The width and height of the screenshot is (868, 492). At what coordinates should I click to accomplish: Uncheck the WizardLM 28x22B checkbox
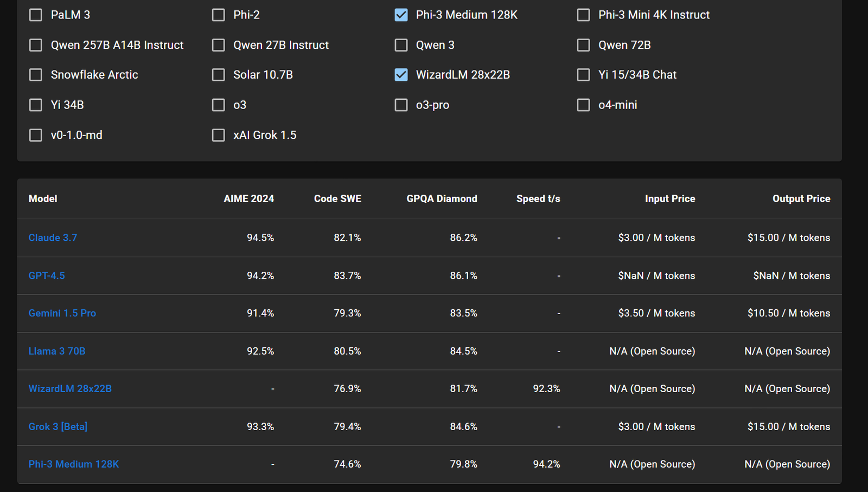point(401,75)
